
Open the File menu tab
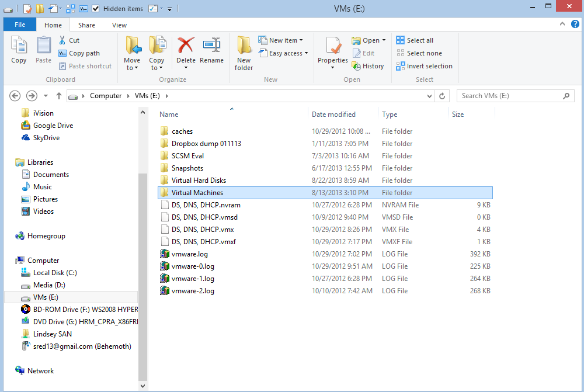click(x=19, y=25)
